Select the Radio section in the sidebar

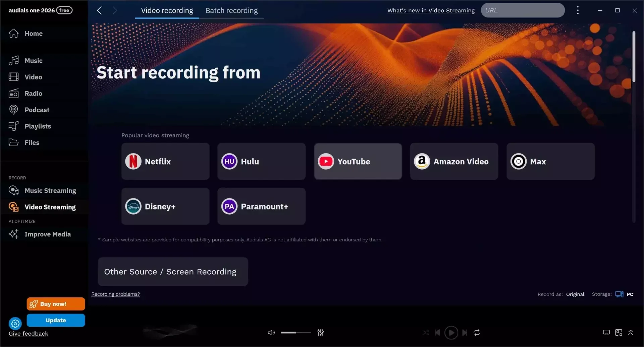34,94
